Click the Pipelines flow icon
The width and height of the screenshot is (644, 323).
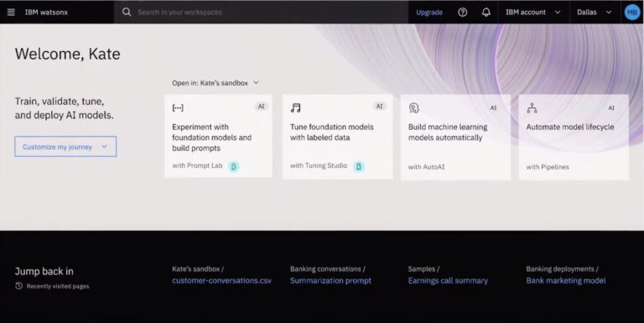532,107
